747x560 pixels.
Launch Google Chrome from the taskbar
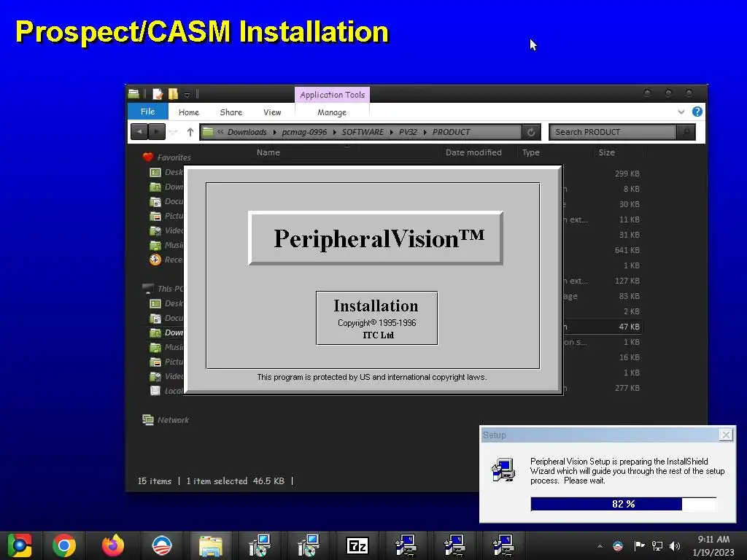pyautogui.click(x=64, y=545)
